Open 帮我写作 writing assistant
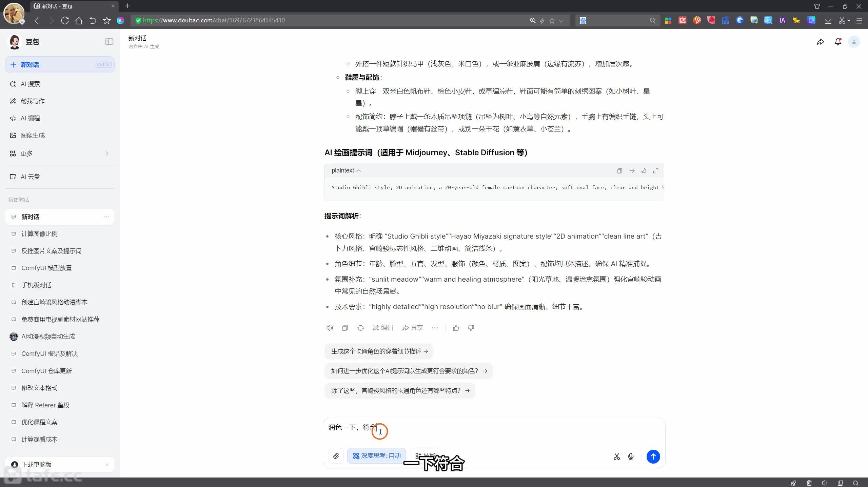Image resolution: width=868 pixels, height=488 pixels. (x=60, y=101)
